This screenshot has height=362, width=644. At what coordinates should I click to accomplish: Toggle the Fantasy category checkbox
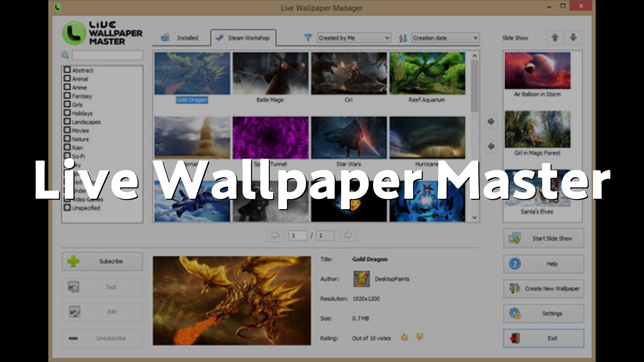click(67, 96)
